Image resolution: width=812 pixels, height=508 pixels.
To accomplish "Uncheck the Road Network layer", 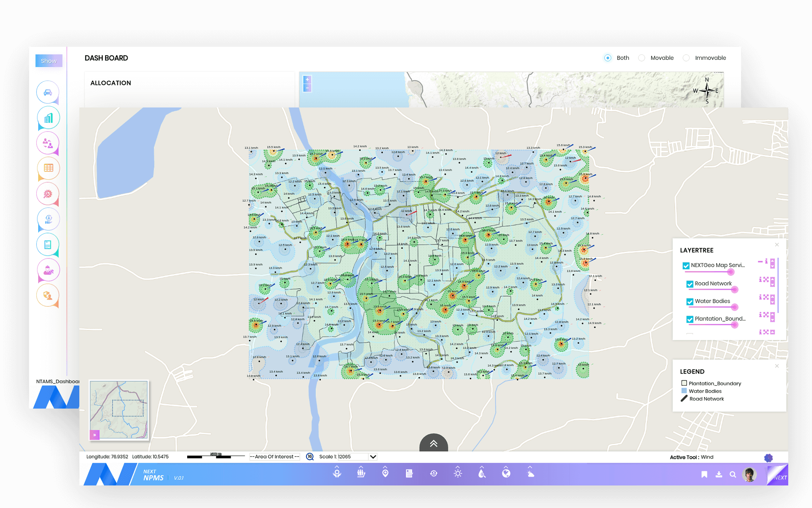I will [x=690, y=284].
